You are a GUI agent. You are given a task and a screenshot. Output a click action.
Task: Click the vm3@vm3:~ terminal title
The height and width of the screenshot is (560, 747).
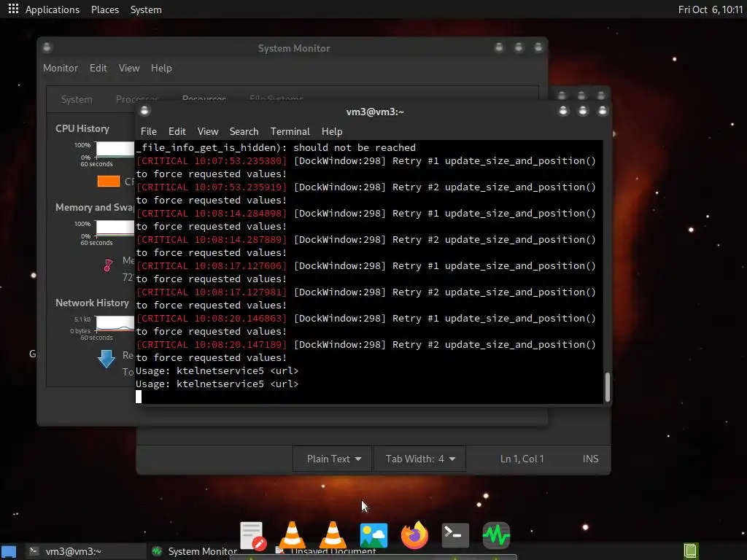click(375, 112)
